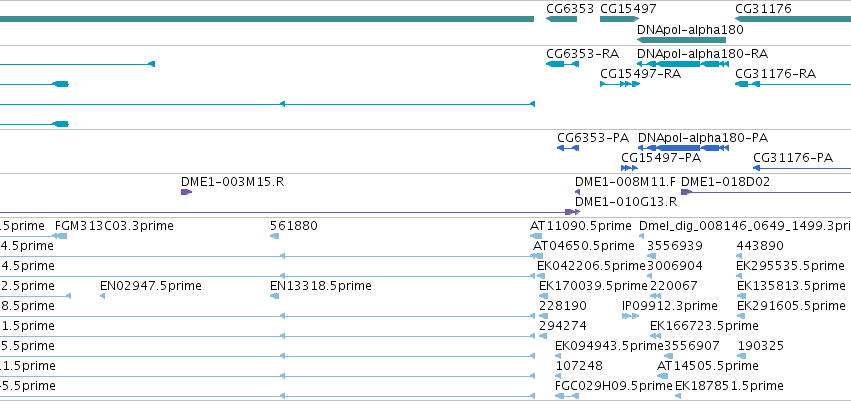Click the DME1-008M11.F label
This screenshot has height=401, width=851.
626,182
